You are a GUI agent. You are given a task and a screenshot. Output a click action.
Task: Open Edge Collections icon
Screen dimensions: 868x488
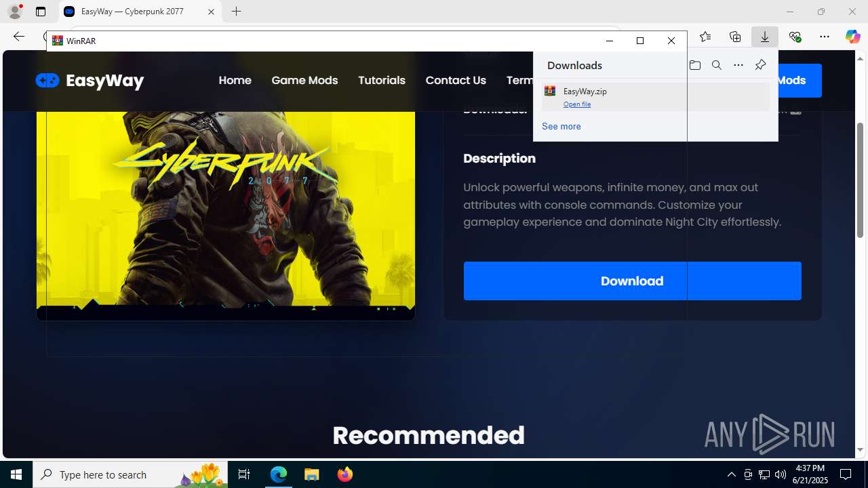tap(735, 37)
